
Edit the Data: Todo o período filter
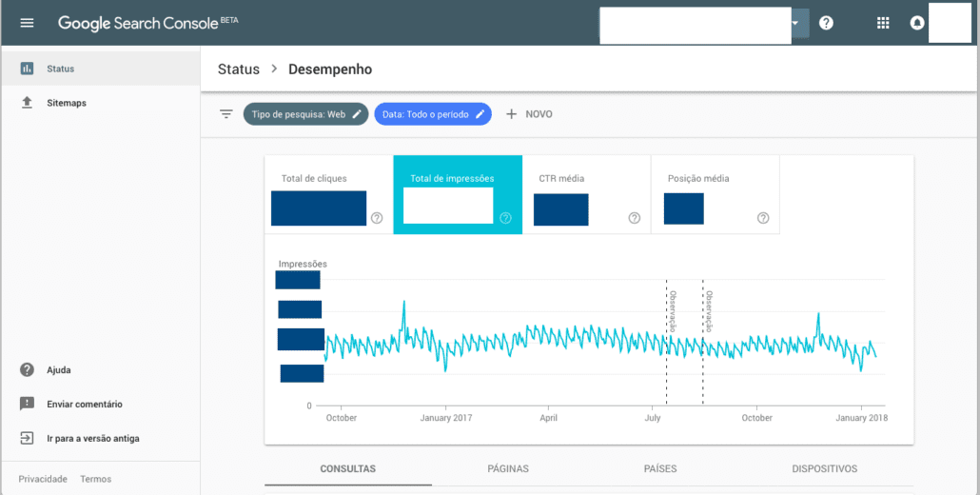[x=433, y=114]
